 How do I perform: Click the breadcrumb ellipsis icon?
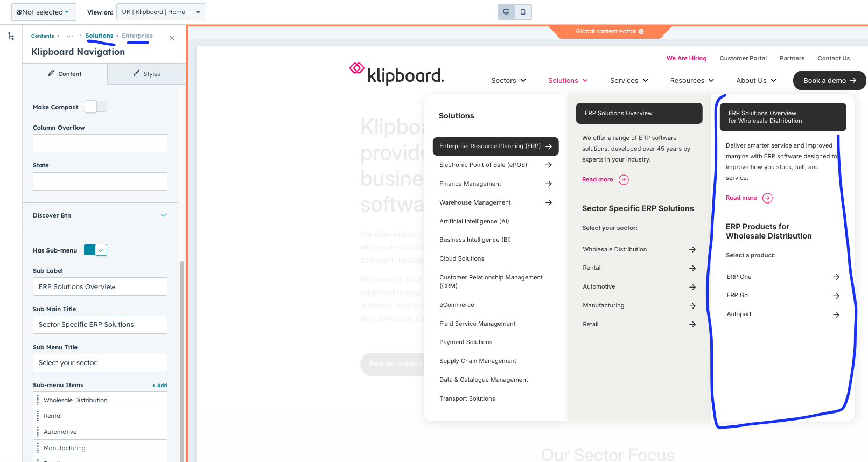pyautogui.click(x=70, y=36)
